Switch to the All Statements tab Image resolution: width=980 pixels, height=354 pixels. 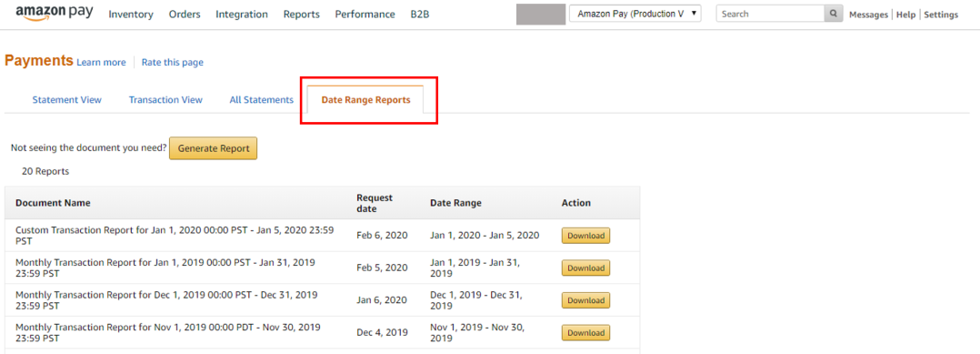tap(261, 100)
